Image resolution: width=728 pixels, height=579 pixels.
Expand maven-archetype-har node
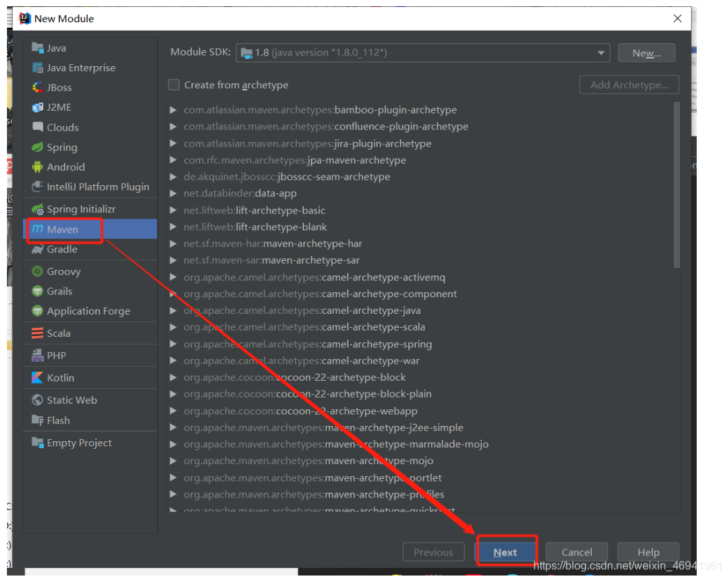coord(173,244)
